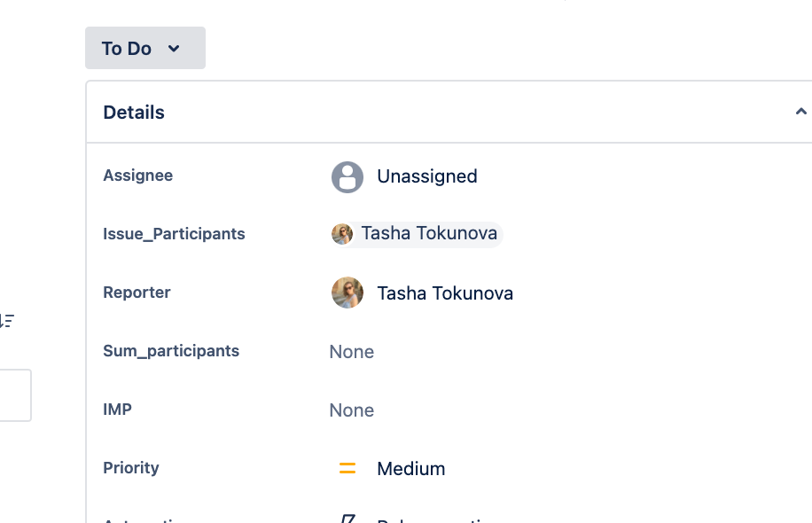The height and width of the screenshot is (523, 812).
Task: Click the Issue_Participants field label
Action: [174, 234]
